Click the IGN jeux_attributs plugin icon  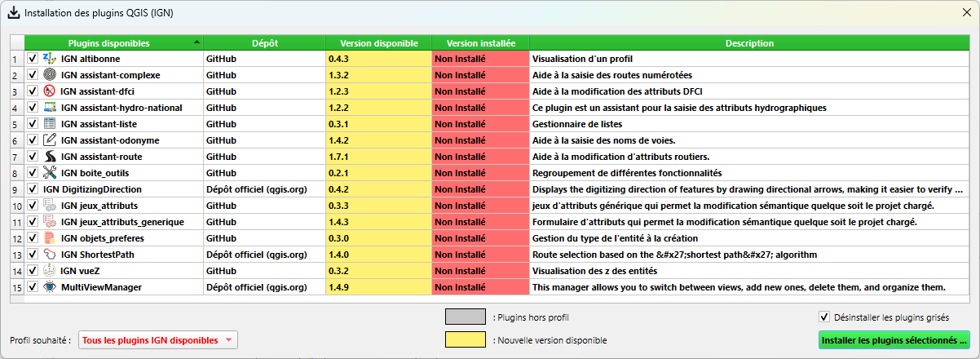point(50,205)
